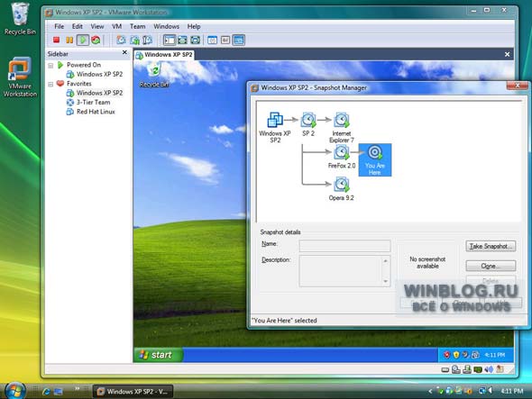Click the yellow shield XP tray icon

[456, 355]
